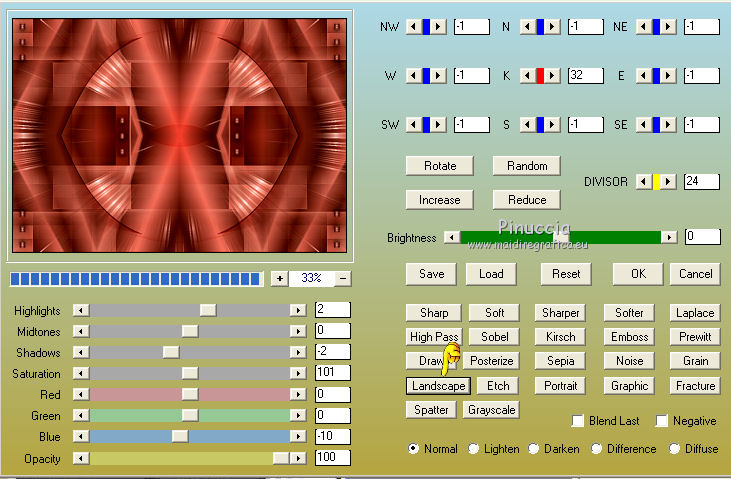Click Brightness left arrow
Viewport: 731px width, 479px height.
(451, 237)
